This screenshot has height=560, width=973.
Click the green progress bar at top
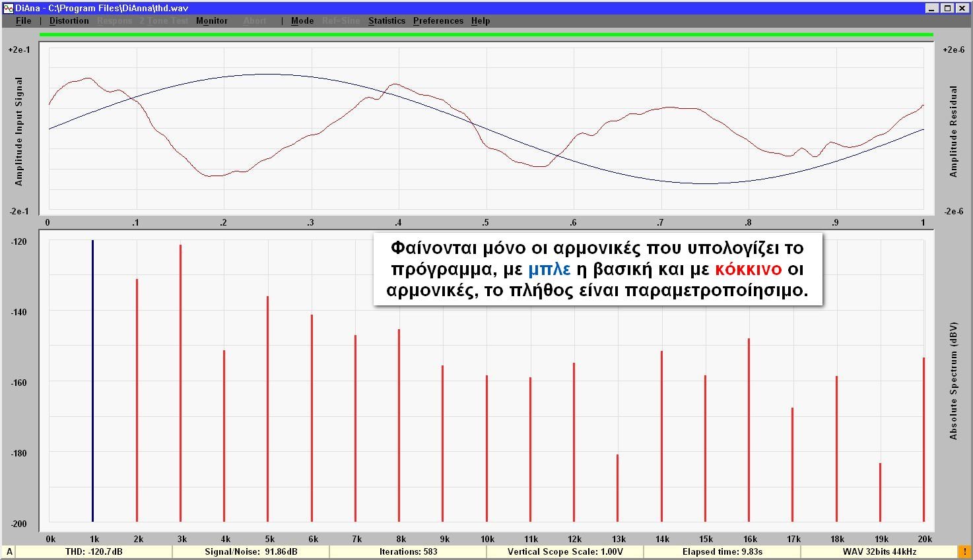(486, 35)
